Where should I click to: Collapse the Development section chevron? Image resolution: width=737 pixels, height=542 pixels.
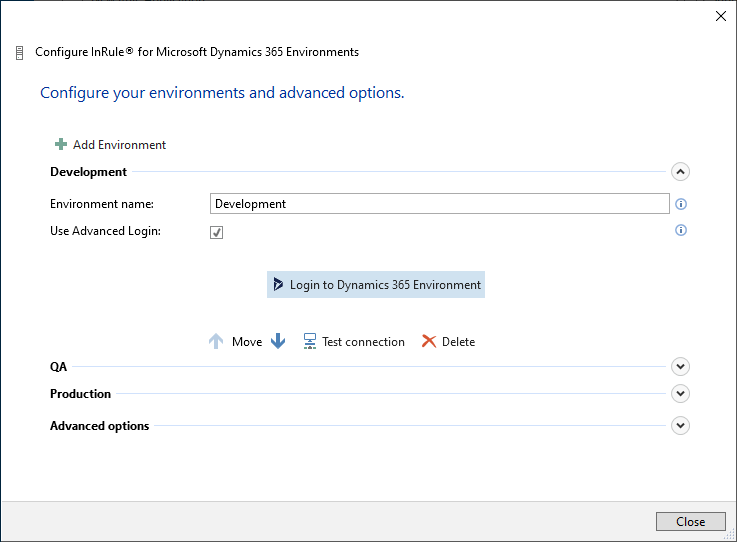pos(680,172)
